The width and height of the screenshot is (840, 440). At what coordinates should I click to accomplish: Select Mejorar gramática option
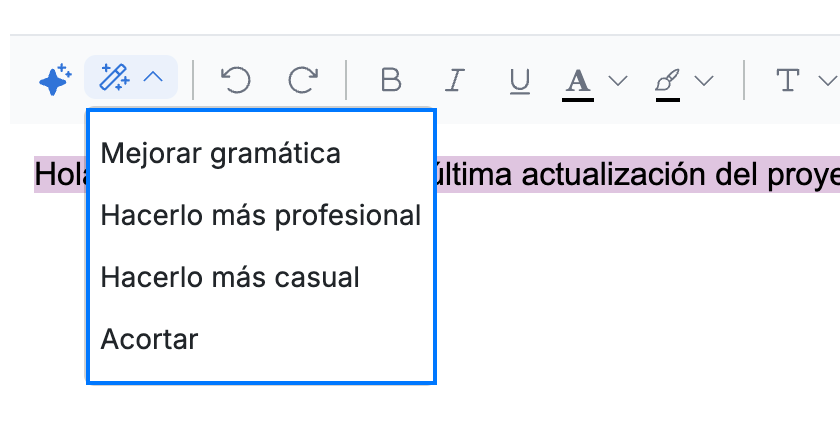pyautogui.click(x=220, y=153)
